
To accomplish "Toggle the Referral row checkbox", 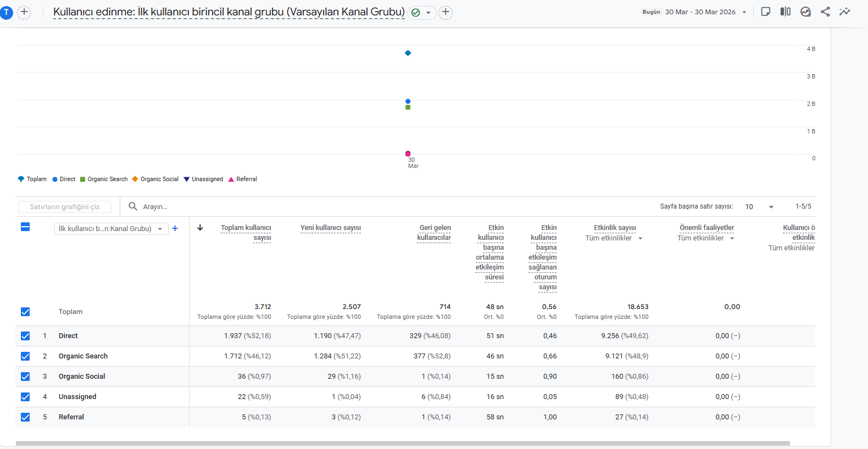I will (x=25, y=417).
